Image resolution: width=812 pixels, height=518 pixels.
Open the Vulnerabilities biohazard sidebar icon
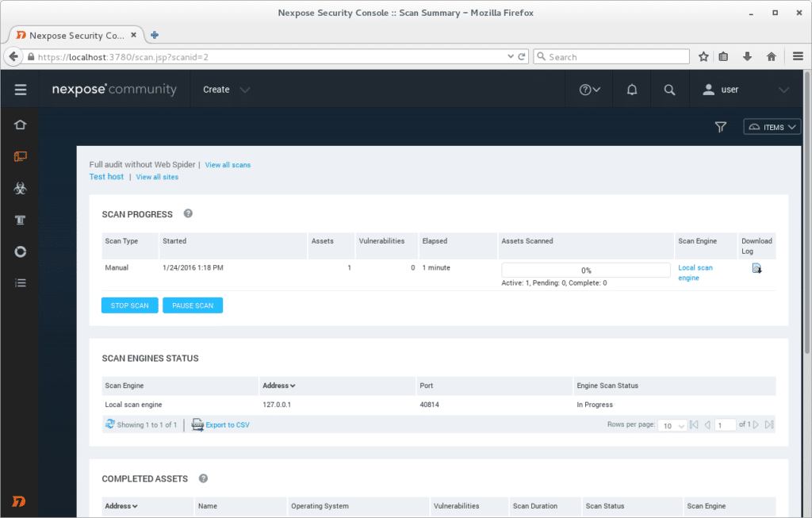point(20,188)
